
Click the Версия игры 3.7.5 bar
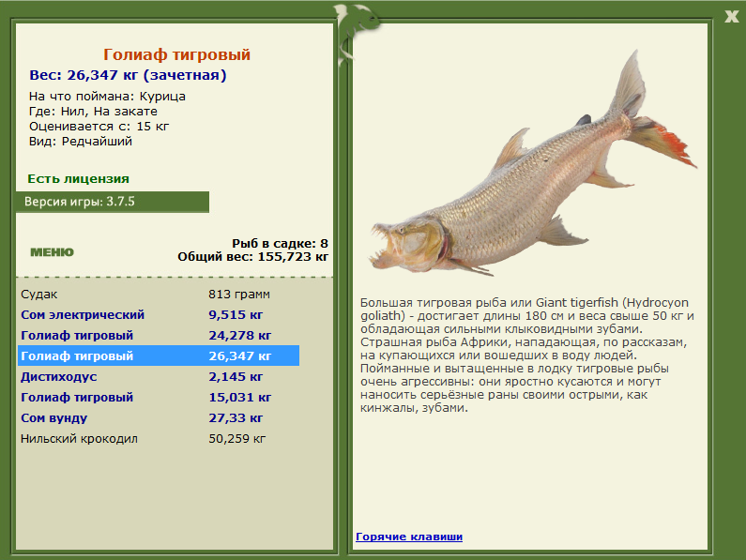pyautogui.click(x=113, y=202)
